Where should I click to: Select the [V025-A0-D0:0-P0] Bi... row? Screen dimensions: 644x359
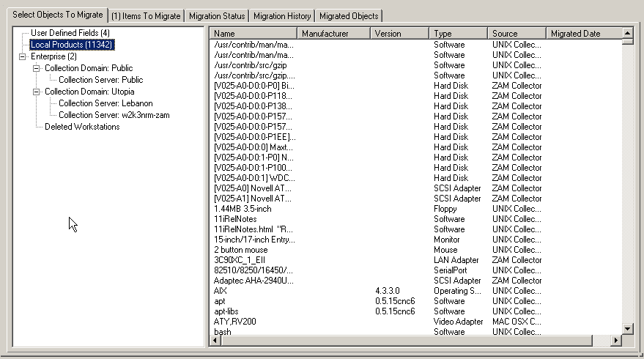coord(415,86)
